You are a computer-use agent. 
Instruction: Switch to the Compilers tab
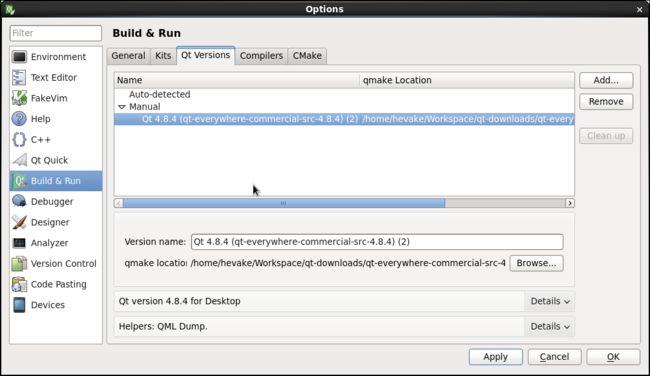(x=261, y=56)
